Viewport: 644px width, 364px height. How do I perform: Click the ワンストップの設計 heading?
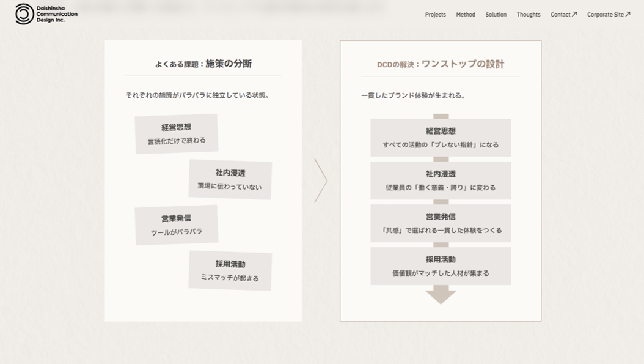pyautogui.click(x=463, y=64)
